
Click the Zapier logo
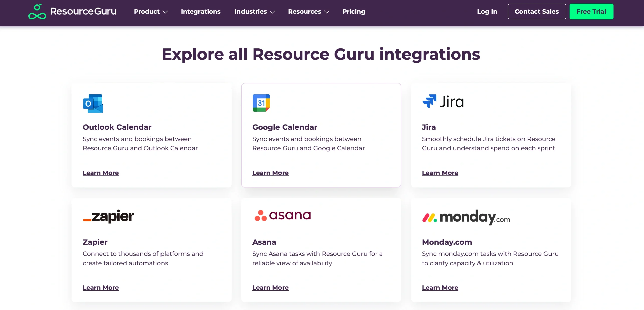click(108, 216)
